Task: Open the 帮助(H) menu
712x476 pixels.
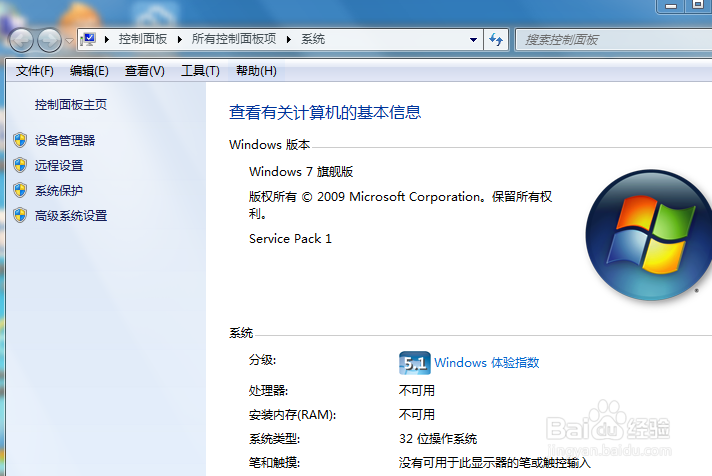Action: [x=256, y=71]
